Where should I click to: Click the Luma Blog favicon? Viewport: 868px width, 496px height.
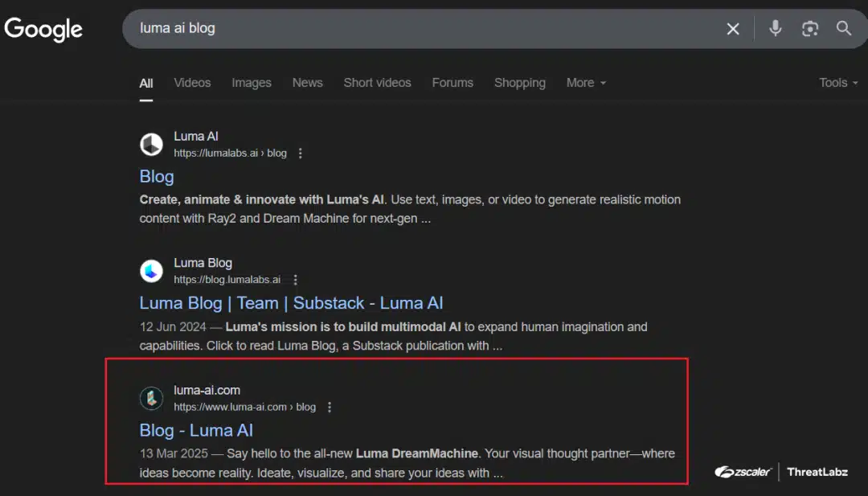[151, 271]
